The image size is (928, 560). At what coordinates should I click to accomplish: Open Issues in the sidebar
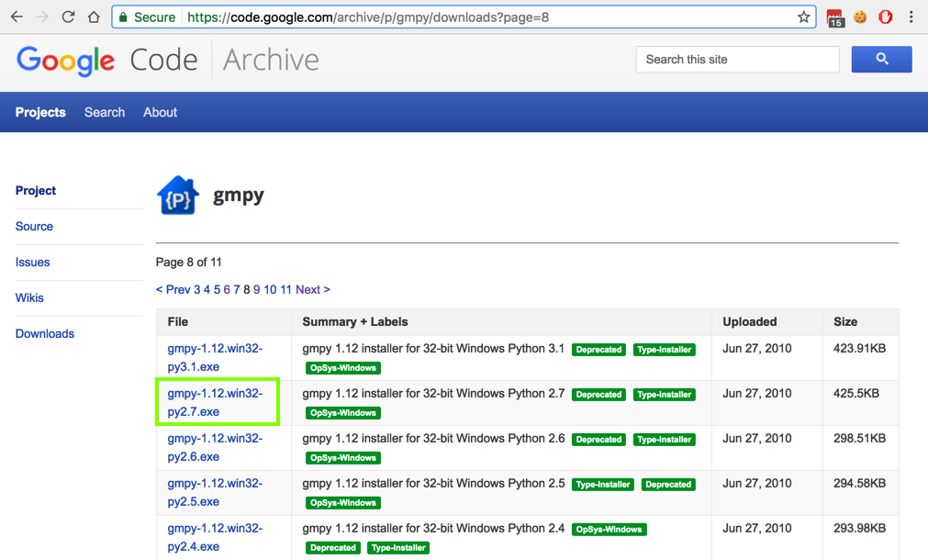click(x=32, y=263)
